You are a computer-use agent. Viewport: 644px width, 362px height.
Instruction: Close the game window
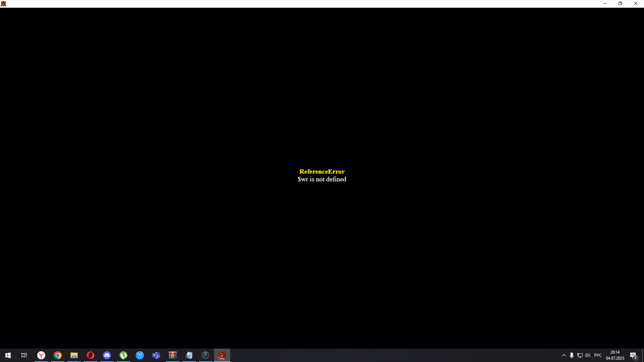[636, 4]
